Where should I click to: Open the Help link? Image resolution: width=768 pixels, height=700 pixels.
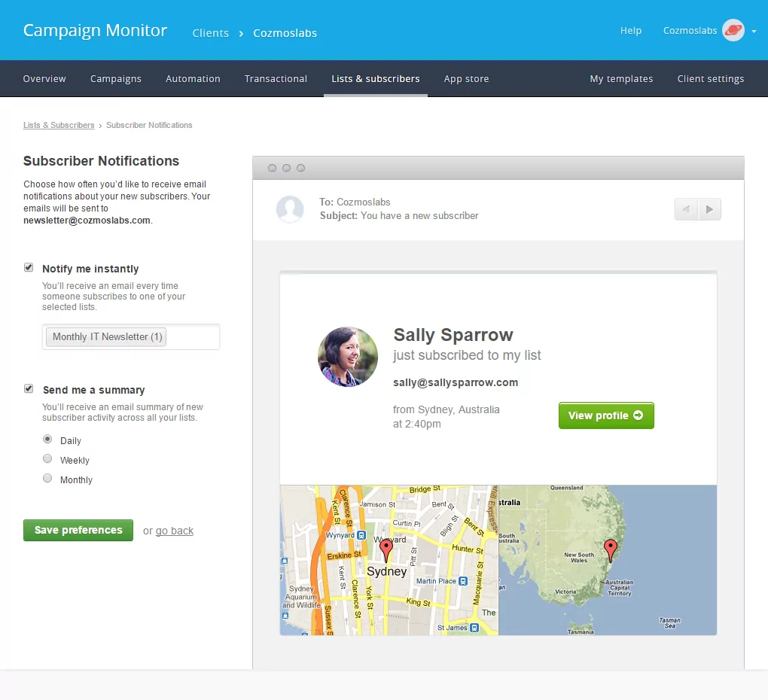pos(631,31)
